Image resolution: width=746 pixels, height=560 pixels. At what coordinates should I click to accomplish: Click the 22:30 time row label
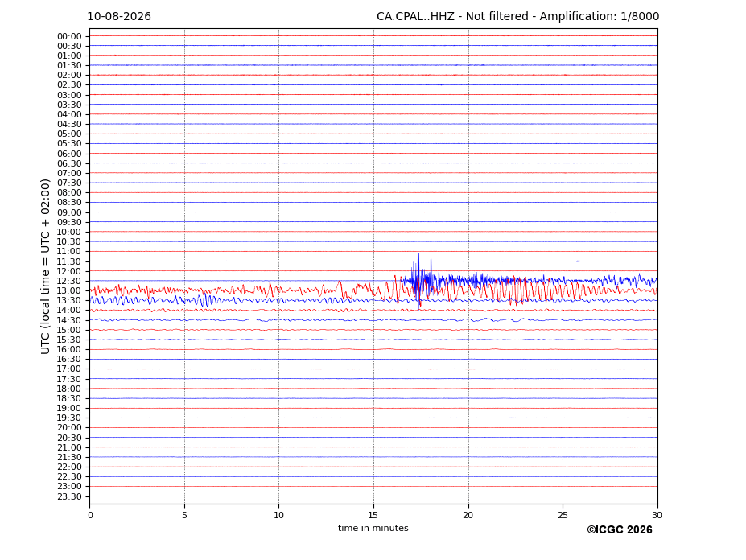pos(69,477)
